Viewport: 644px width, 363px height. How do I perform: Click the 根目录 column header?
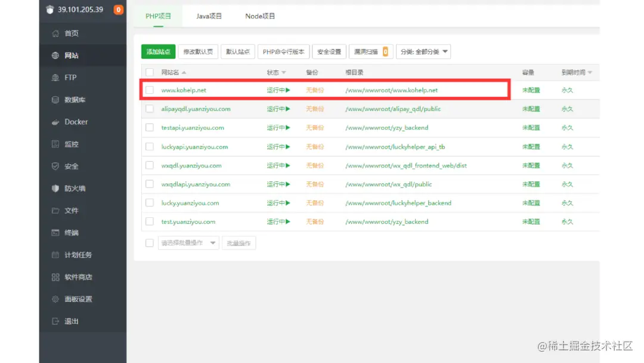(354, 72)
